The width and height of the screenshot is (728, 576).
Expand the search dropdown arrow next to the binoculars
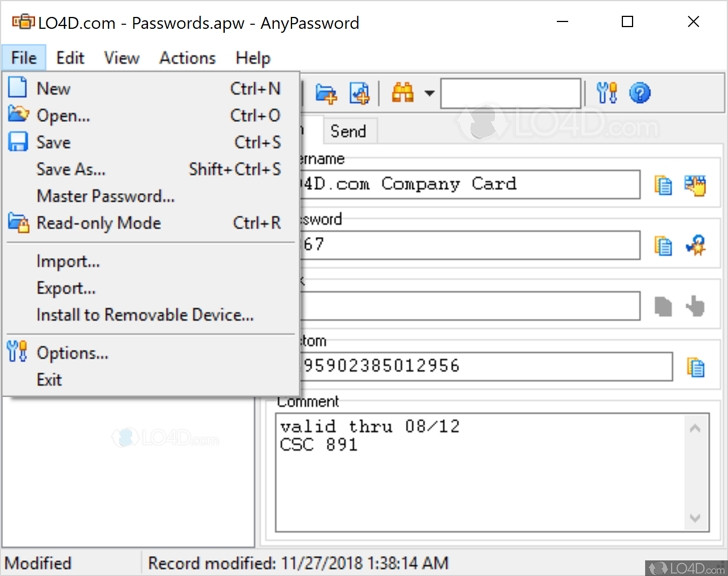(x=429, y=93)
